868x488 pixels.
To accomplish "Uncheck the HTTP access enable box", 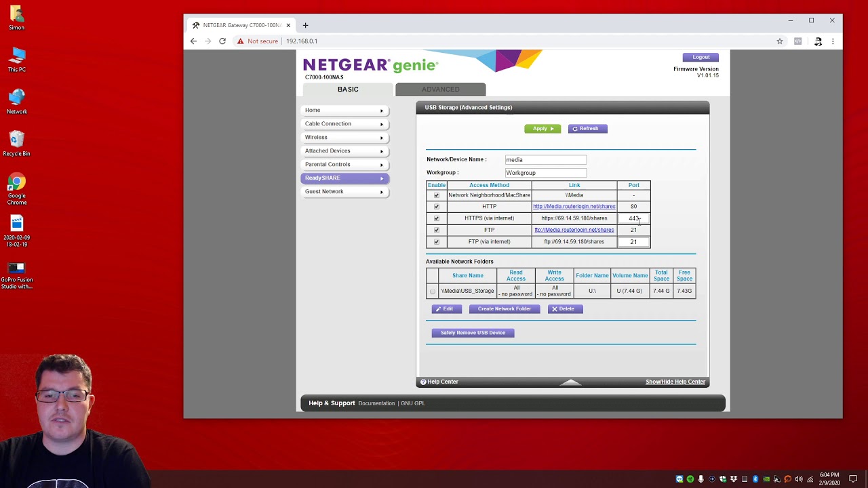I will [437, 207].
